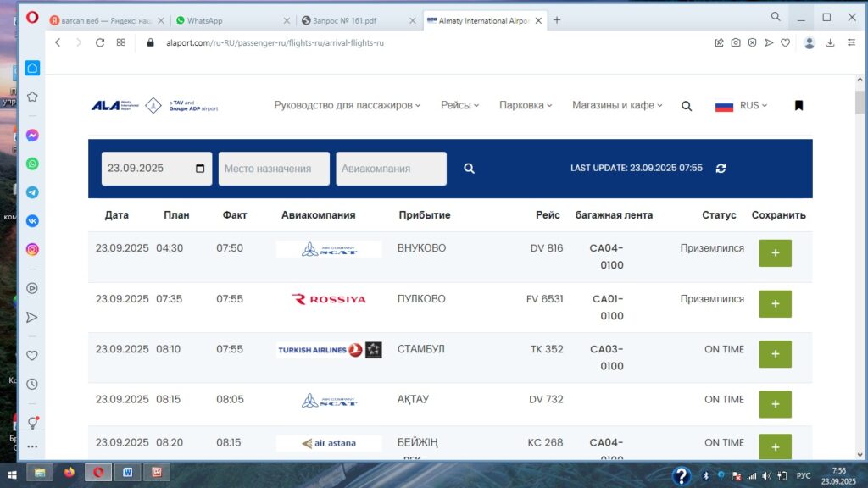Open the Downloads icon in the toolbar
The image size is (868, 488).
point(830,42)
